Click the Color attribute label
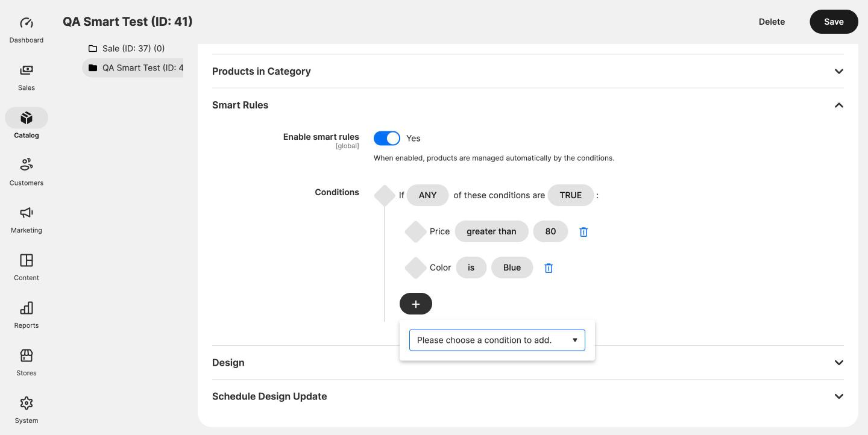Image resolution: width=868 pixels, height=435 pixels. point(441,268)
